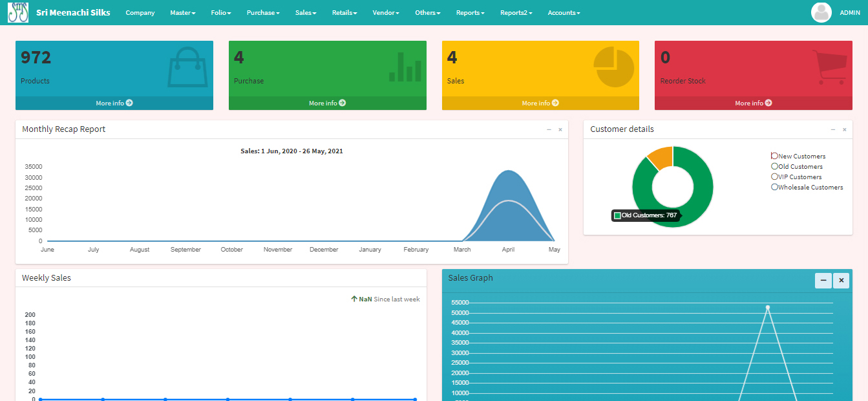The width and height of the screenshot is (868, 401).
Task: Expand the Vendor dropdown menu
Action: [386, 13]
